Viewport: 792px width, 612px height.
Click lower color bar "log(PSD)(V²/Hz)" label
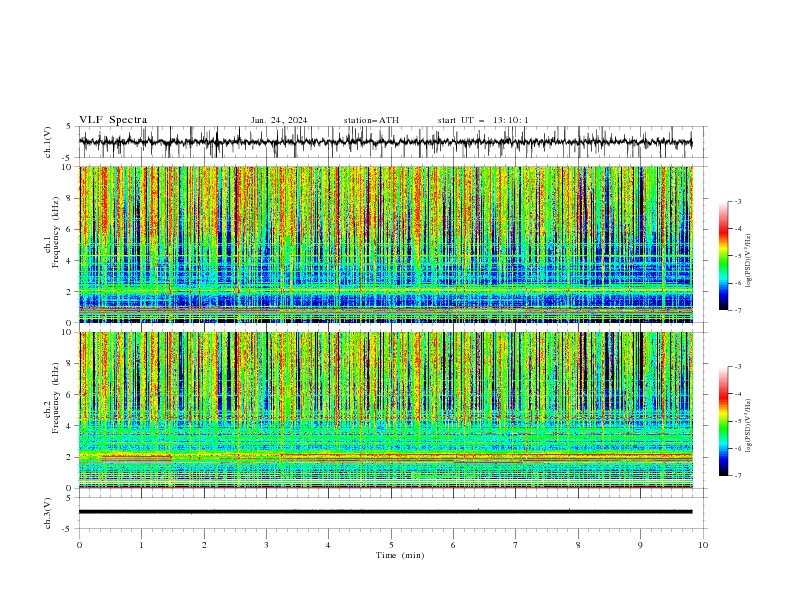pyautogui.click(x=749, y=425)
